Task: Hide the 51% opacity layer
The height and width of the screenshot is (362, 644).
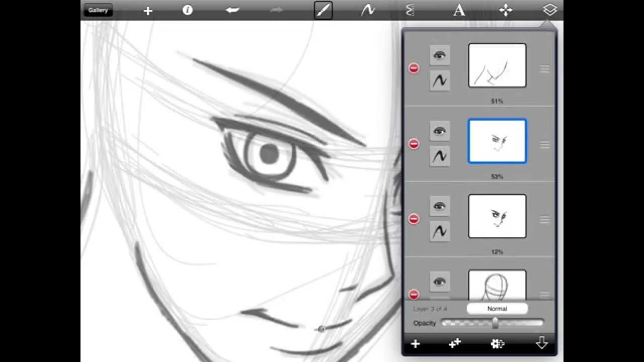Action: (x=440, y=56)
